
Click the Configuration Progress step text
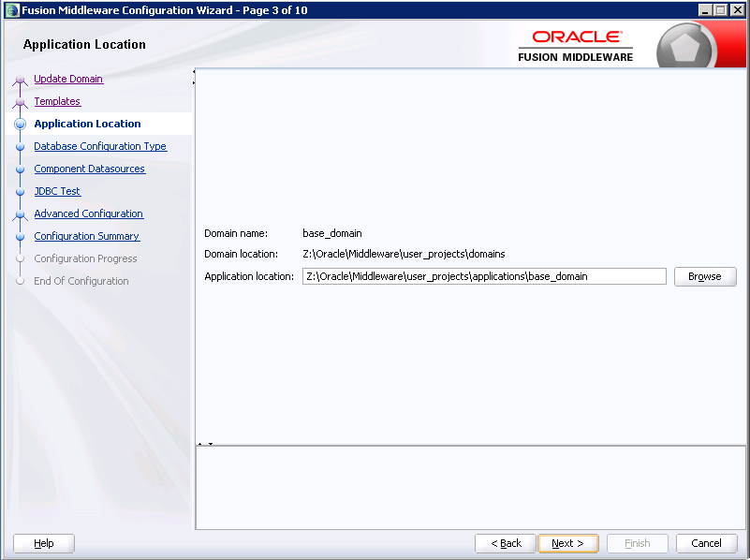click(85, 258)
